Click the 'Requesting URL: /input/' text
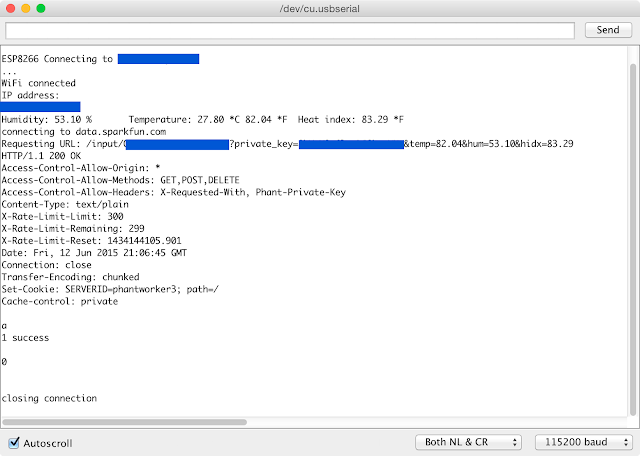This screenshot has height=456, width=640. (63, 144)
